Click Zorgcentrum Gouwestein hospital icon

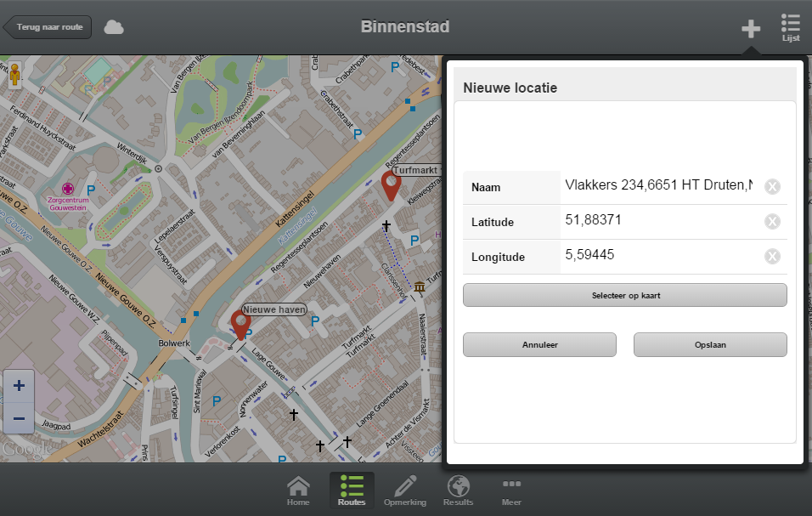tap(68, 189)
